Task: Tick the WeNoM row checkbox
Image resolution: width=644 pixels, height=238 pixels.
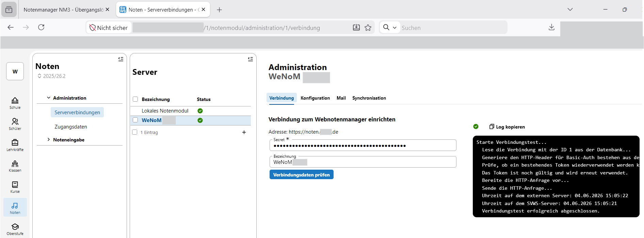Action: 135,120
